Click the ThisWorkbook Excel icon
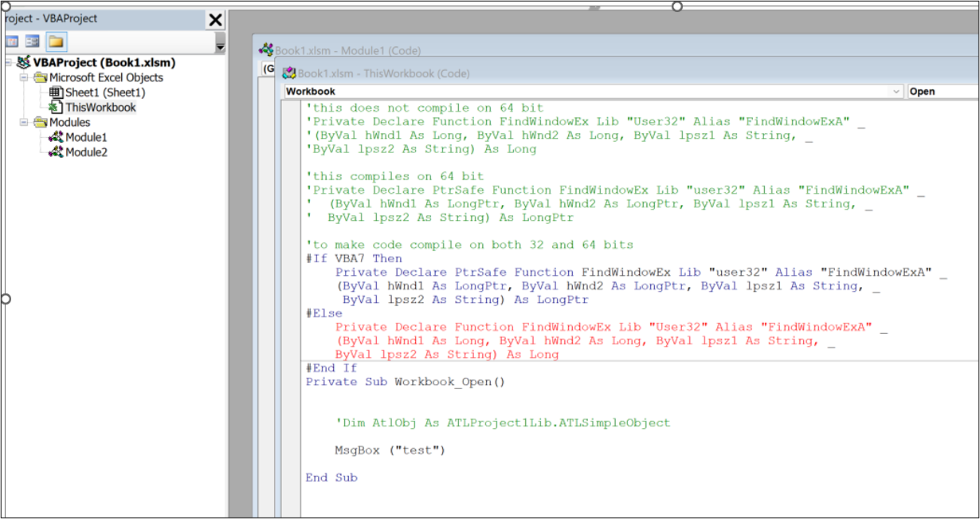 (x=56, y=107)
